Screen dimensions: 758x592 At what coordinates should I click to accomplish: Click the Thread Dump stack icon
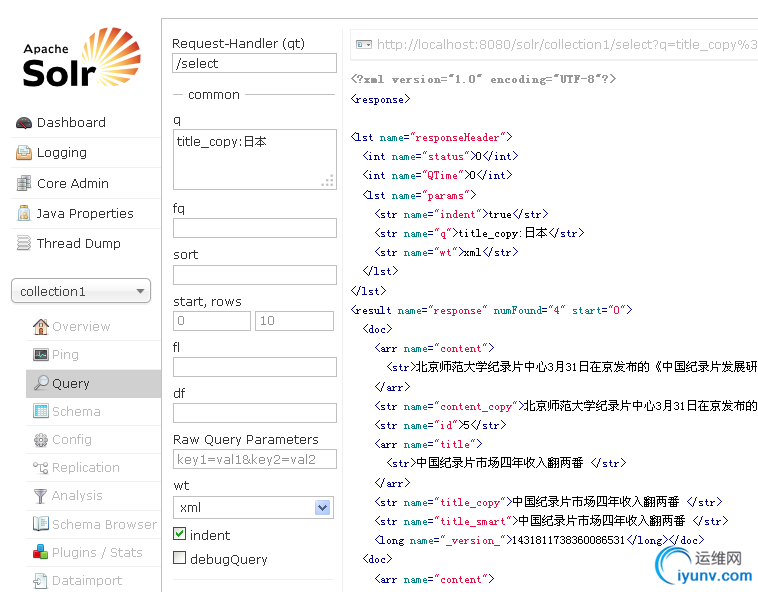pos(24,243)
